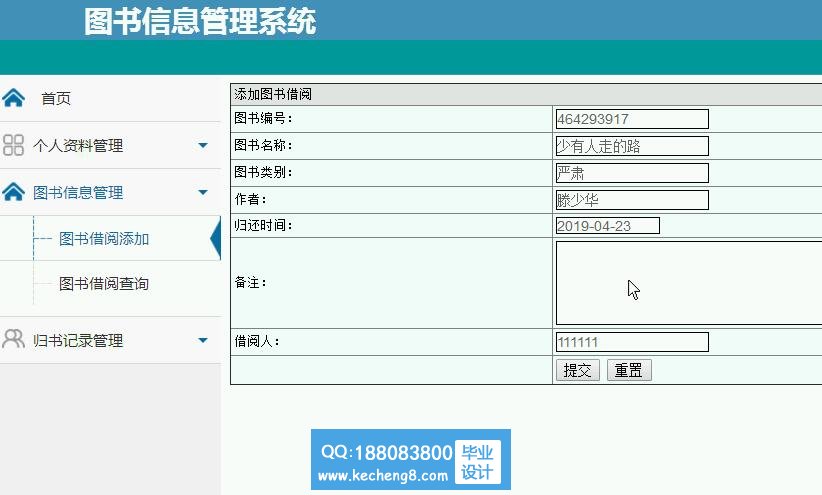The width and height of the screenshot is (822, 495).
Task: Expand the 个人资料管理 dropdown arrow
Action: coord(203,145)
